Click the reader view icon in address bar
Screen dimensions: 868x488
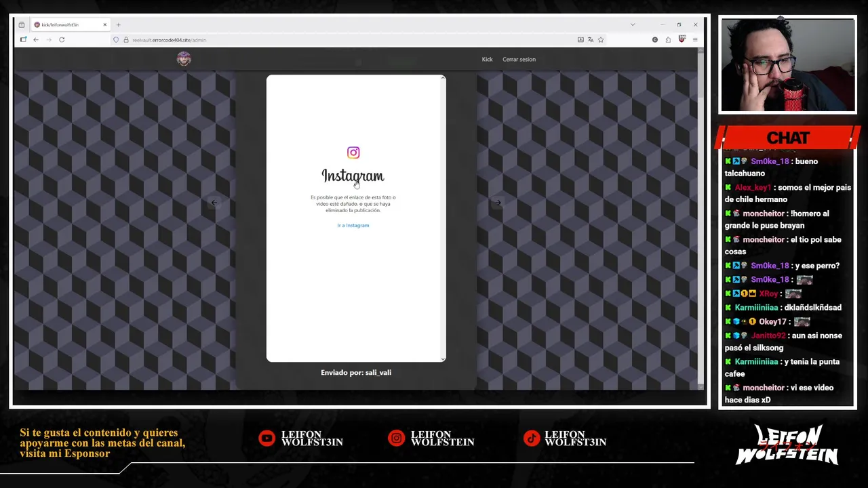pos(580,40)
